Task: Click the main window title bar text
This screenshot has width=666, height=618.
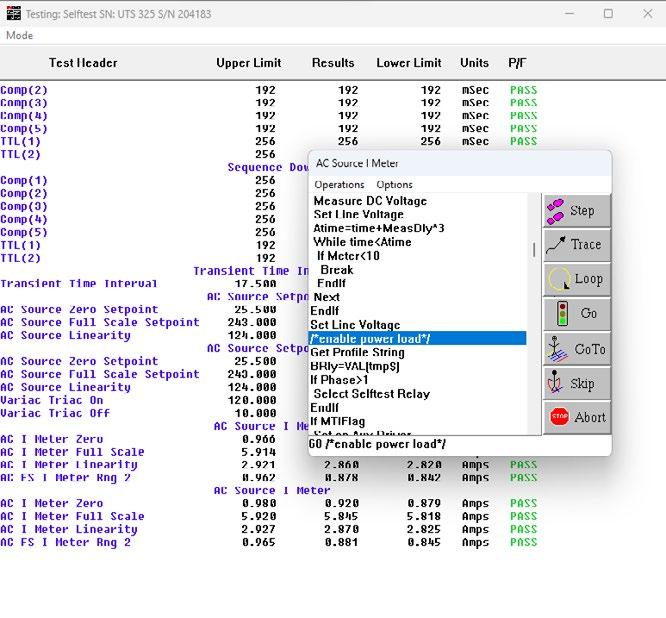Action: click(118, 14)
